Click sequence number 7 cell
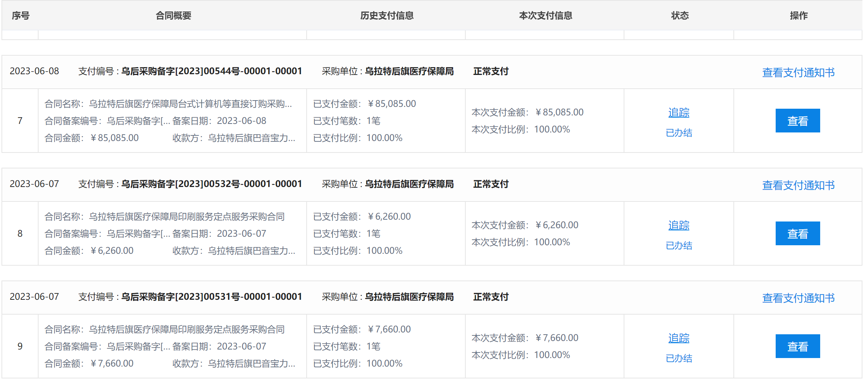The width and height of the screenshot is (868, 384). [20, 121]
